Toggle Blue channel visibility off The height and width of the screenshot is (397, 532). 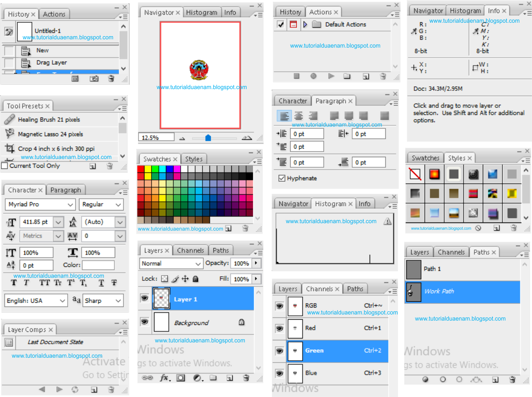[279, 373]
